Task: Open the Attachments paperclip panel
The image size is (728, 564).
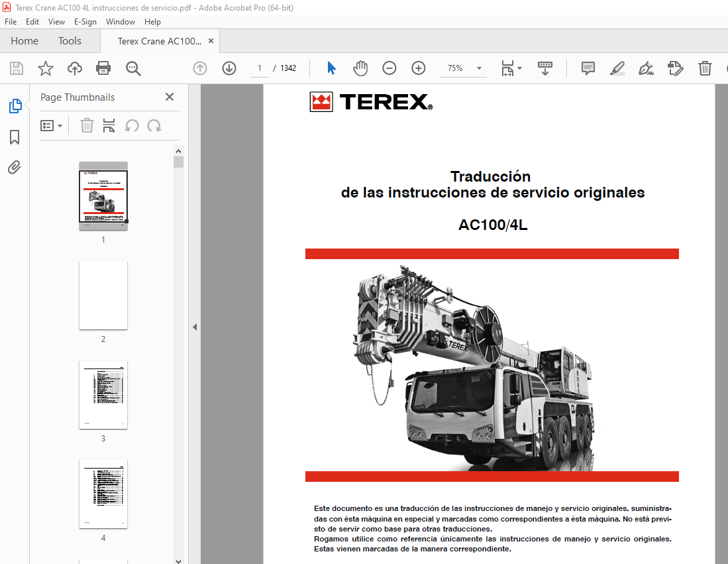Action: [15, 167]
